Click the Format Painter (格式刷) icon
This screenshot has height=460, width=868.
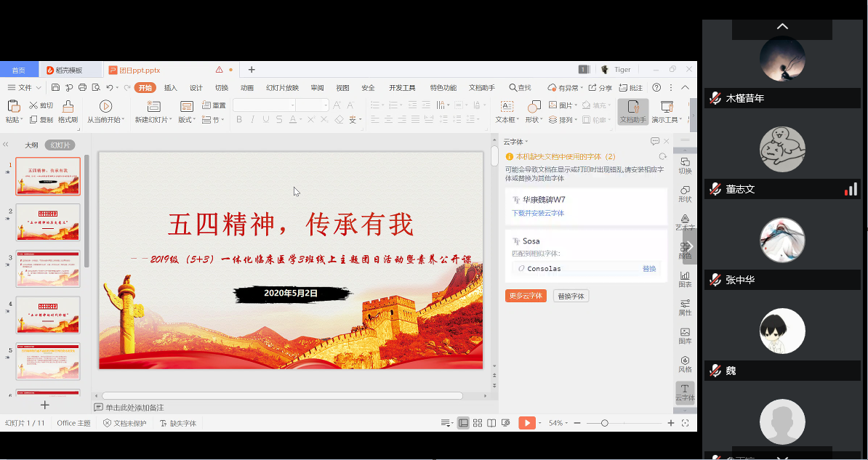tap(68, 107)
